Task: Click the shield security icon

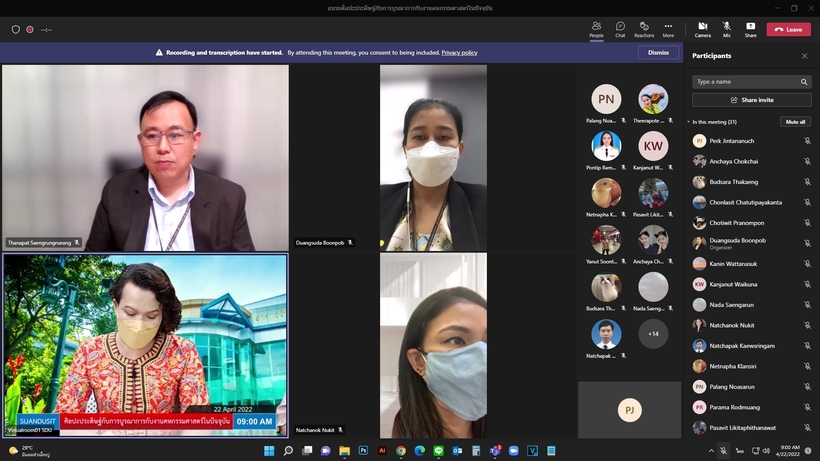Action: (16, 30)
